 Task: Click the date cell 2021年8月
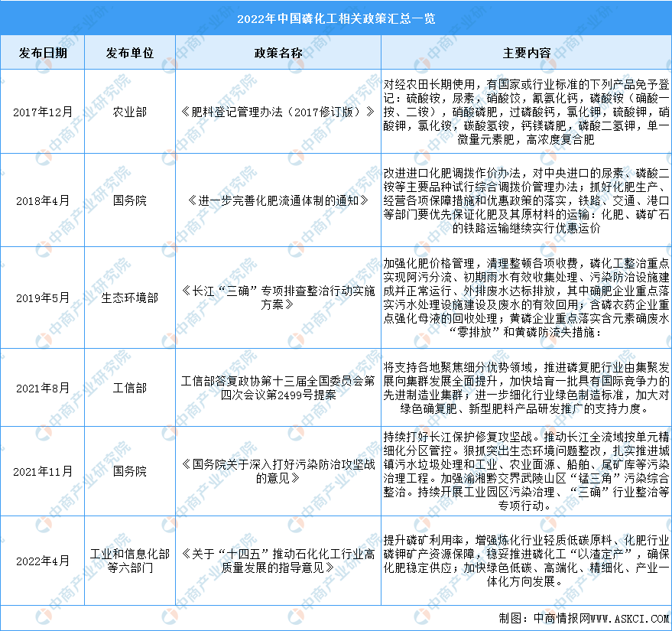coord(42,388)
